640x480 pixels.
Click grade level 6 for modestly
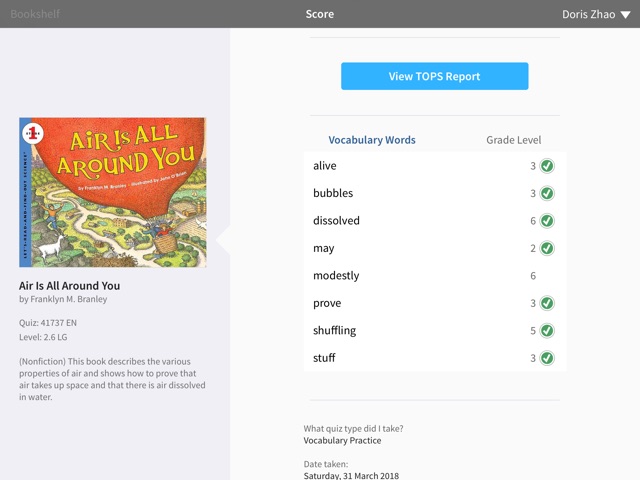tap(533, 276)
